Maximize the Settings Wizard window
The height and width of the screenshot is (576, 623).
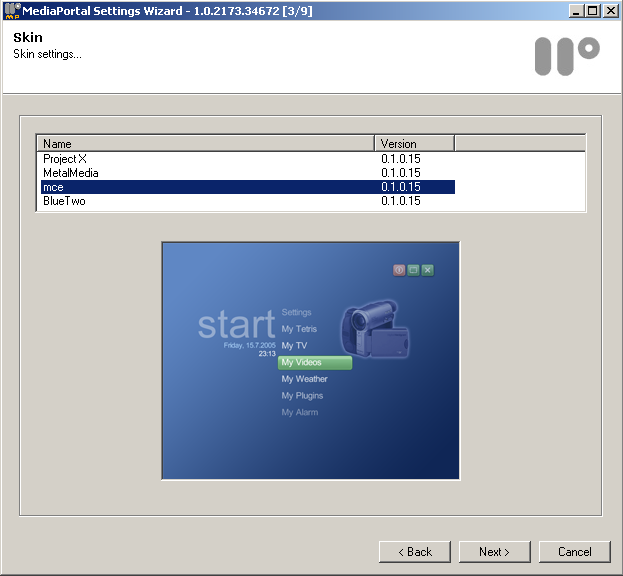click(x=593, y=11)
